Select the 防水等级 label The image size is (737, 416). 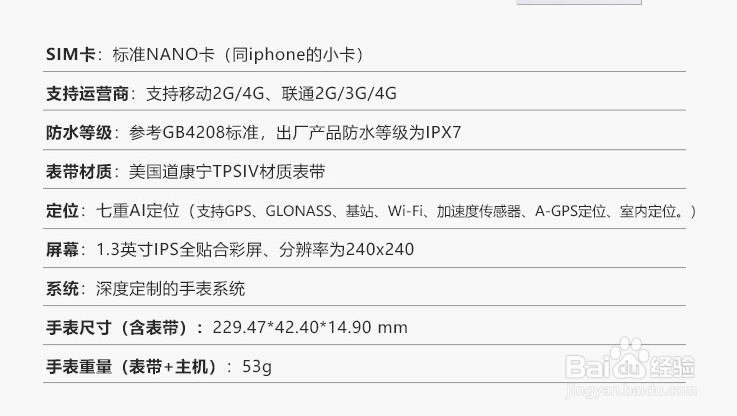pos(80,132)
